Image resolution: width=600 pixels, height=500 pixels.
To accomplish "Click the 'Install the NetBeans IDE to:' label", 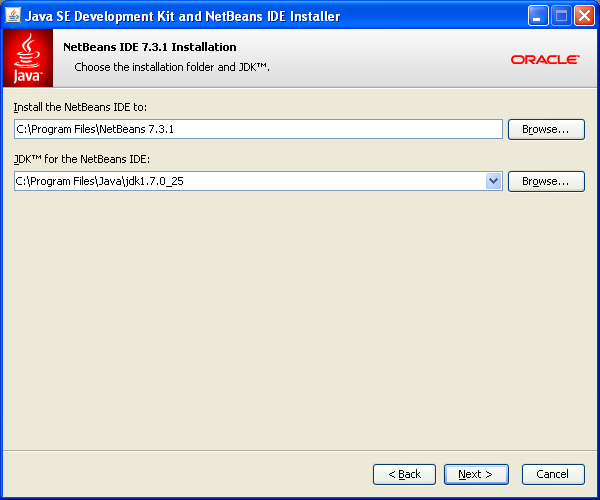I will 80,107.
